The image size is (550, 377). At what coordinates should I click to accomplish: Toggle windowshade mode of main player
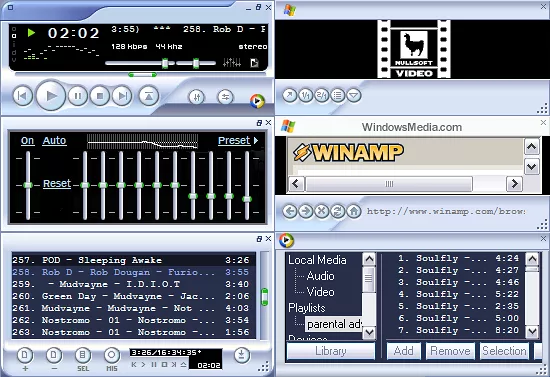point(259,7)
